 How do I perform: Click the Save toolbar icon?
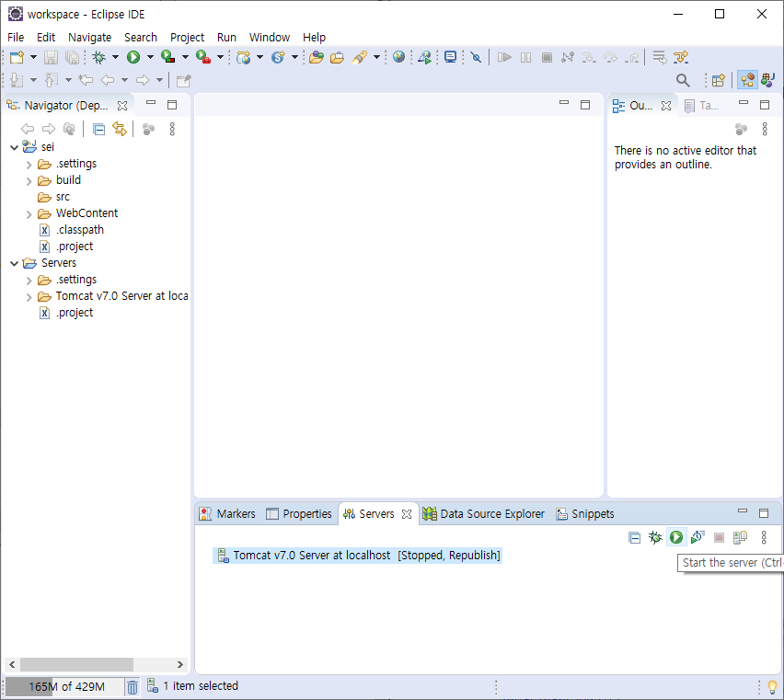(x=51, y=57)
